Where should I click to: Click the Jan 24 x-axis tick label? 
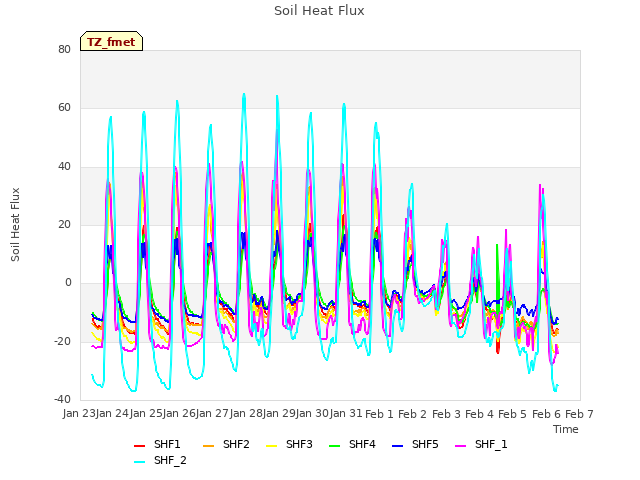(x=113, y=413)
